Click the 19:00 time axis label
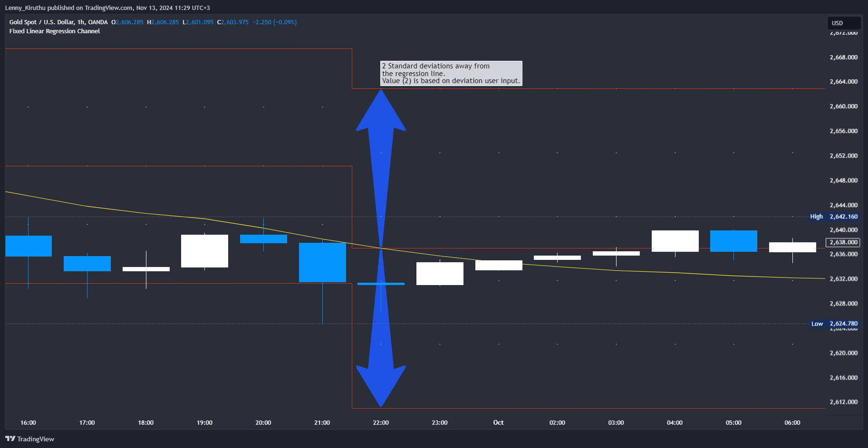 pos(204,422)
